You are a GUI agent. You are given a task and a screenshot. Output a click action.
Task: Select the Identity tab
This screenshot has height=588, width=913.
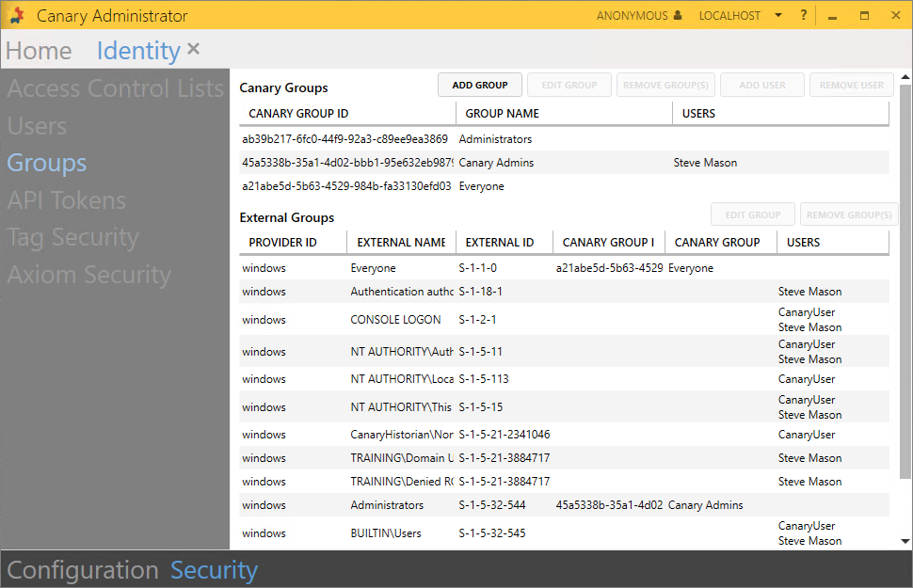(x=138, y=51)
